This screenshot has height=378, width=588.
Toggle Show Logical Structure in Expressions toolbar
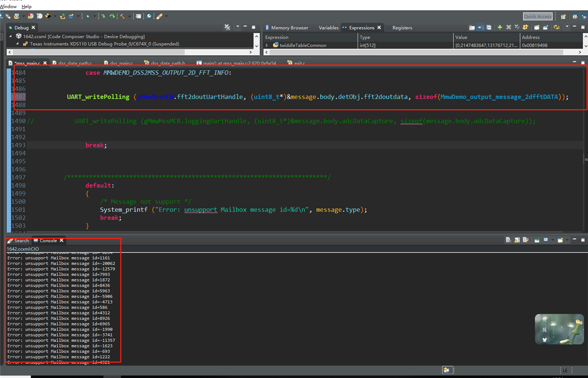[480, 28]
